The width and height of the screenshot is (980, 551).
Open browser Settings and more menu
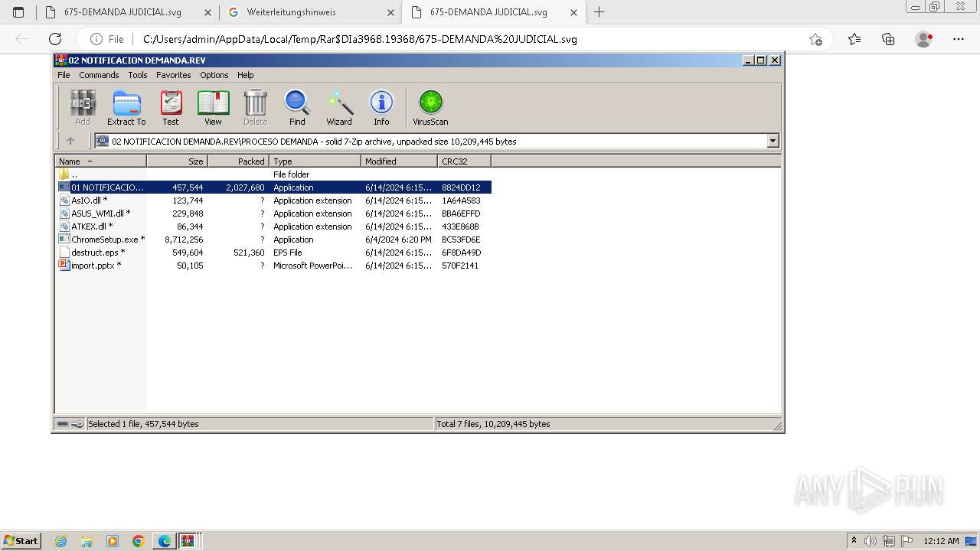[x=959, y=39]
